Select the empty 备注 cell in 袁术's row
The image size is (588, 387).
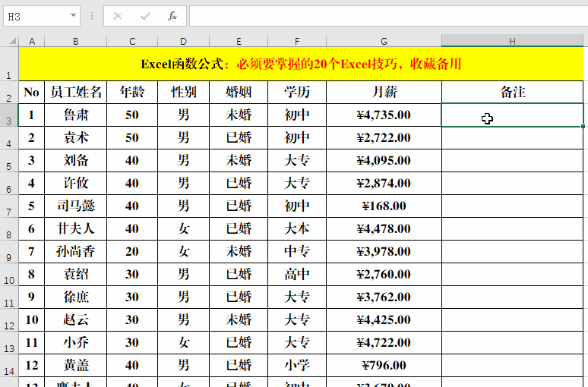(x=512, y=138)
